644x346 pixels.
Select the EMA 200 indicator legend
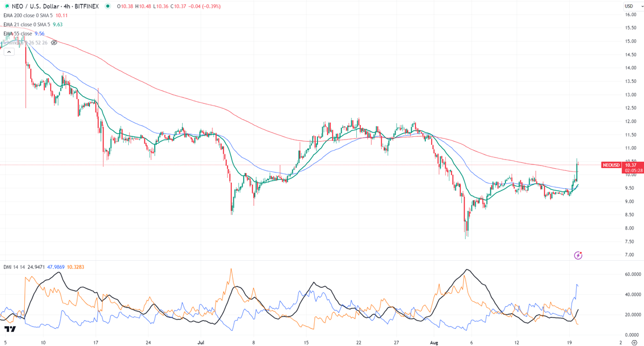28,15
